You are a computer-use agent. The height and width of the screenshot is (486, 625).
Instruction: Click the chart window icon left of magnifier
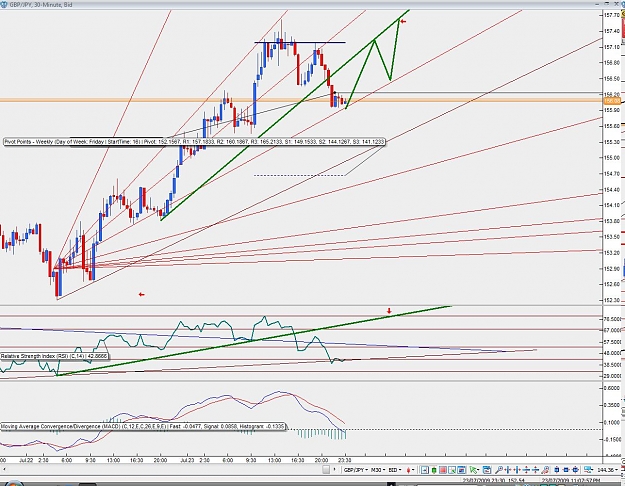(487, 470)
